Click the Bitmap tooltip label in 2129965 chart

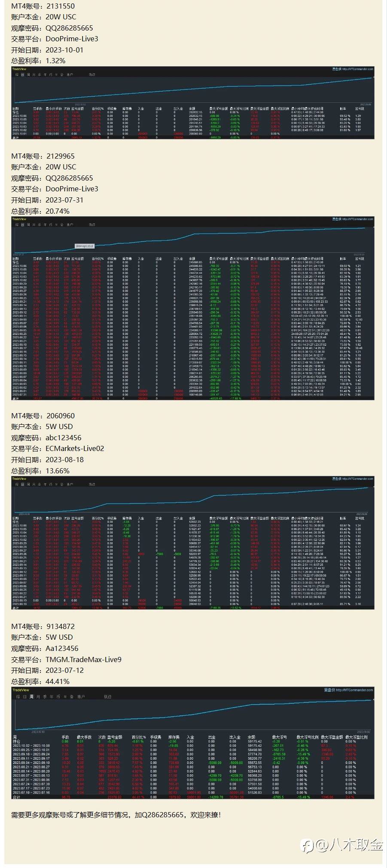(85, 246)
